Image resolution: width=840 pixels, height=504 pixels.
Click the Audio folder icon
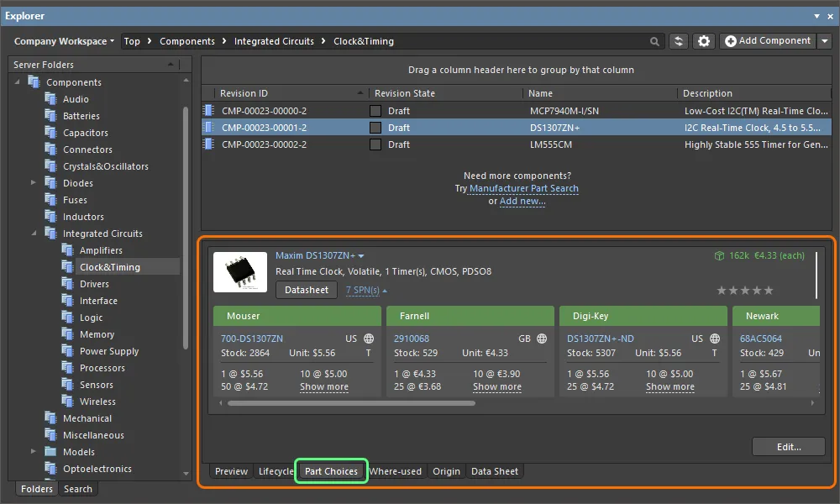(50, 99)
